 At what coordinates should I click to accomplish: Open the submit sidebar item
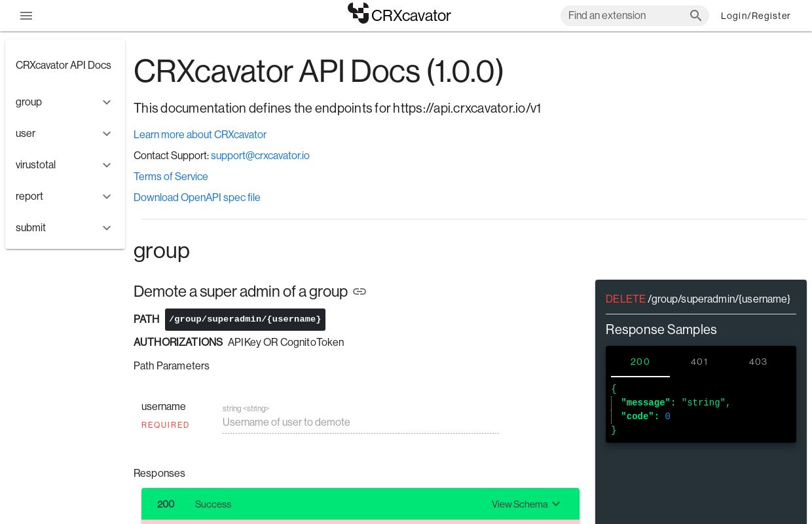coord(65,228)
